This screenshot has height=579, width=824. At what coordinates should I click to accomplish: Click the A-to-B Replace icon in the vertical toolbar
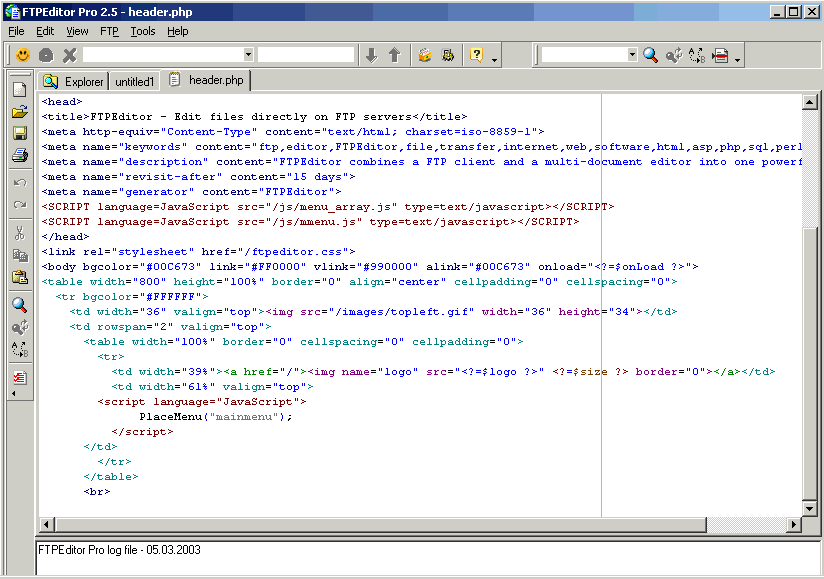(20, 349)
